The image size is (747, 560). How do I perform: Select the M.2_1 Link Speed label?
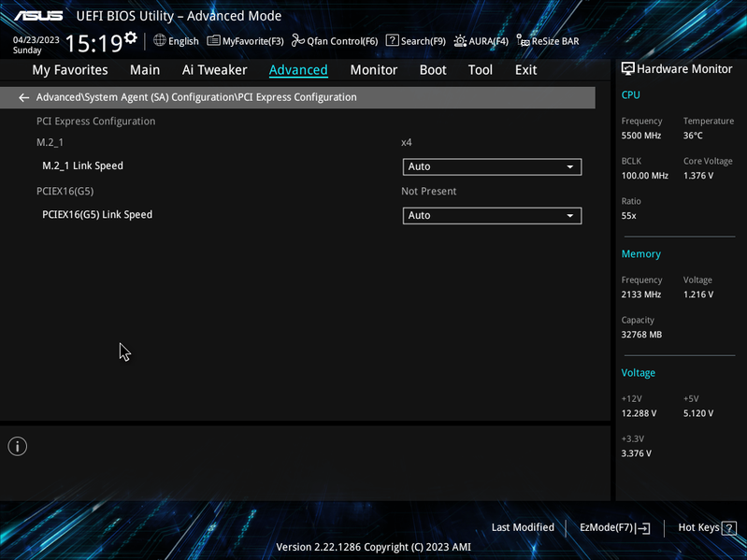pyautogui.click(x=82, y=165)
